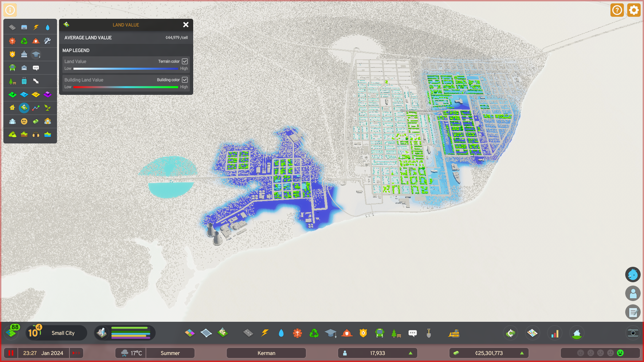Show the Happiness smiley infoview icon
Image resolution: width=644 pixels, height=362 pixels.
click(24, 121)
